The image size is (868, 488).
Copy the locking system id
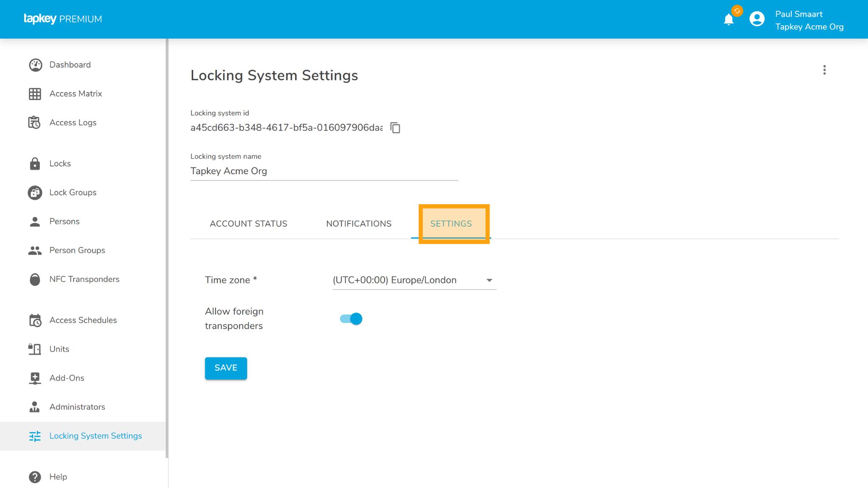pos(395,128)
